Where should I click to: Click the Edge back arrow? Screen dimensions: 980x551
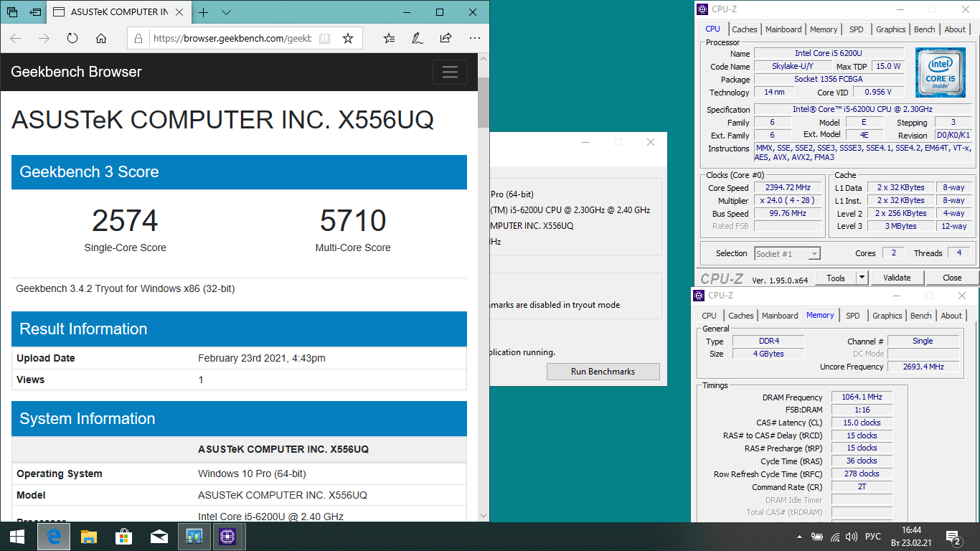(x=16, y=38)
